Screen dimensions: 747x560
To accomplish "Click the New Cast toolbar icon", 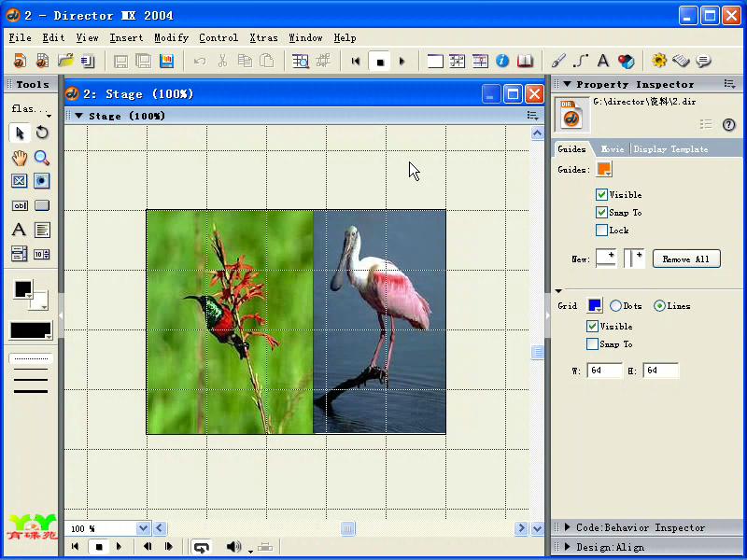I will [42, 61].
